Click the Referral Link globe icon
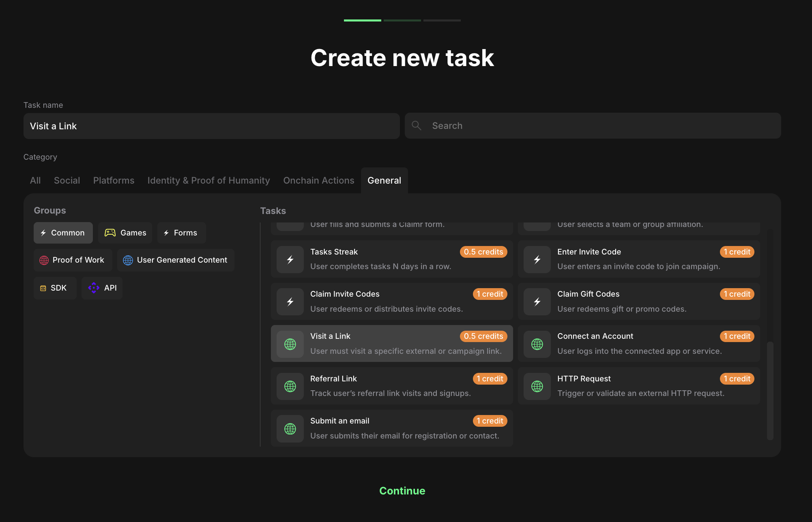The height and width of the screenshot is (522, 812). 290,386
